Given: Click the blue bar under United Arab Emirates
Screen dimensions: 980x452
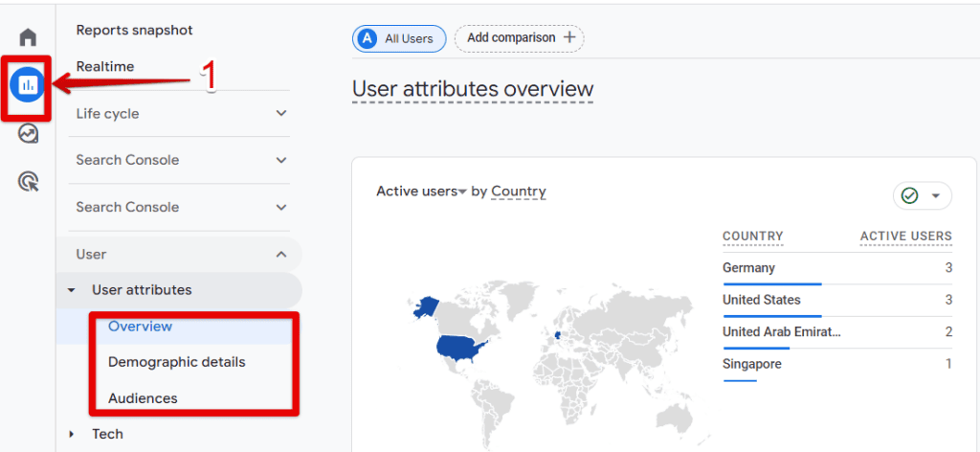Looking at the screenshot, I should tap(756, 348).
